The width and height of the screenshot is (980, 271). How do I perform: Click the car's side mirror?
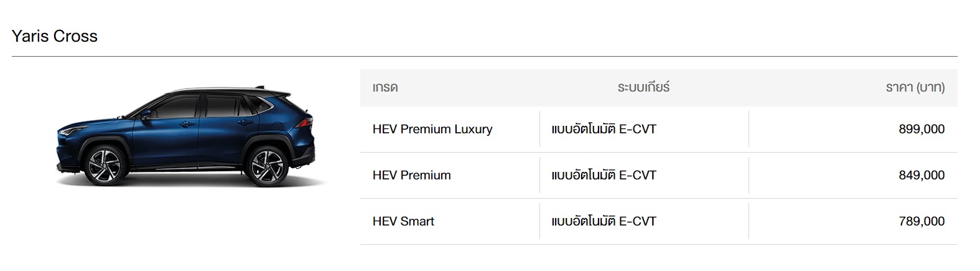146,115
